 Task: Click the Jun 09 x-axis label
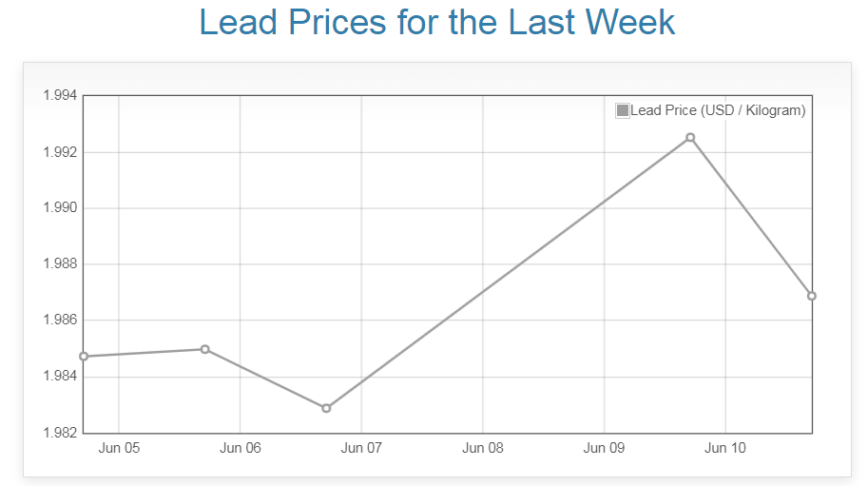point(604,448)
